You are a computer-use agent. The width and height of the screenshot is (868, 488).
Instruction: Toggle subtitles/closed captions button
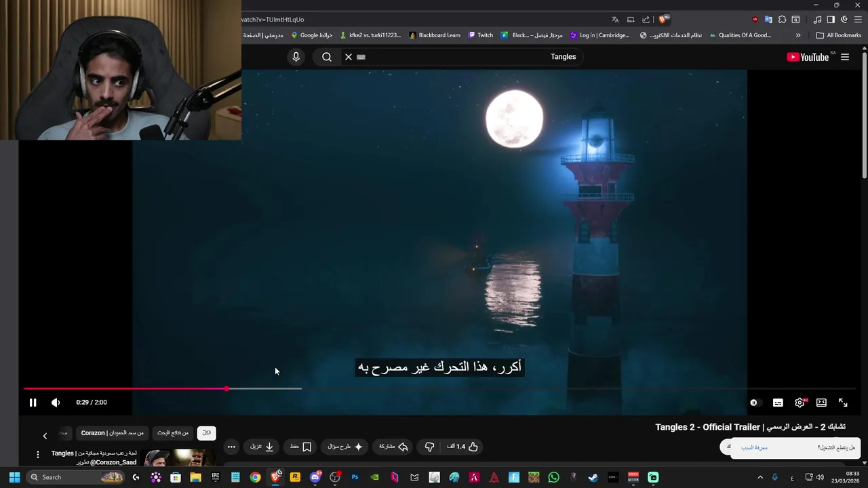[x=778, y=403]
